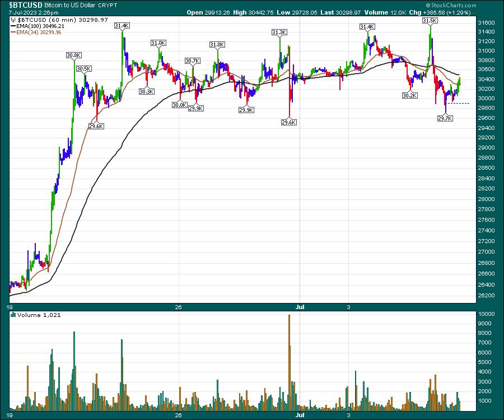Click the black EMA(100) legend line marker
This screenshot has height=420, width=504.
[13, 25]
